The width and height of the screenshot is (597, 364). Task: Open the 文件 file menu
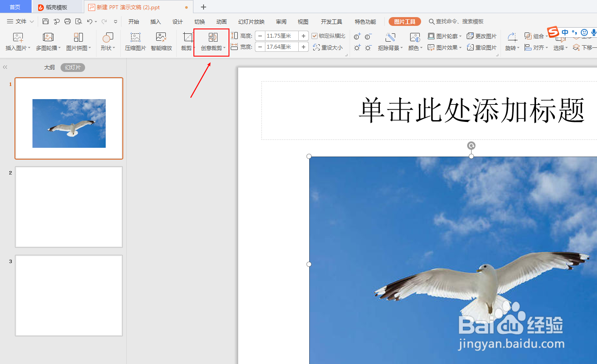tap(21, 21)
